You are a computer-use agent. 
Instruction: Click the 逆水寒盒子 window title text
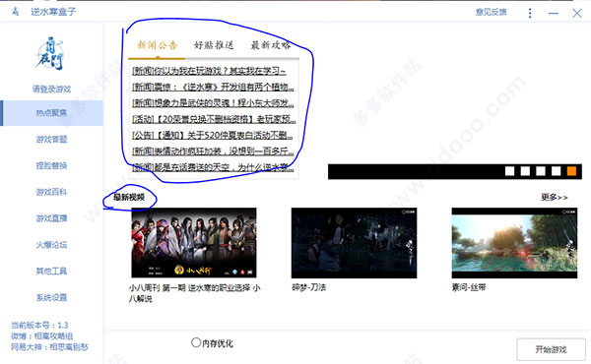53,12
